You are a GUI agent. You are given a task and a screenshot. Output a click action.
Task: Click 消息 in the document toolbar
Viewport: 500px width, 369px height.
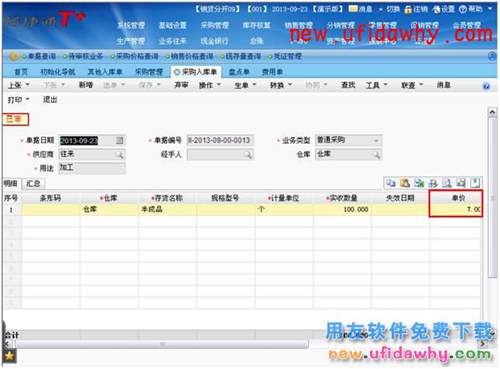(x=444, y=85)
